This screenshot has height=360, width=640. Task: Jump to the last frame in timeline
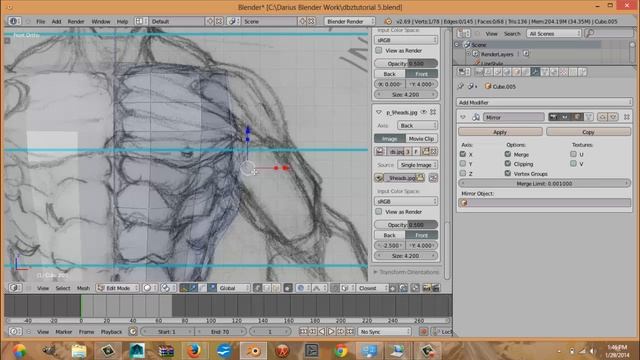[350, 332]
